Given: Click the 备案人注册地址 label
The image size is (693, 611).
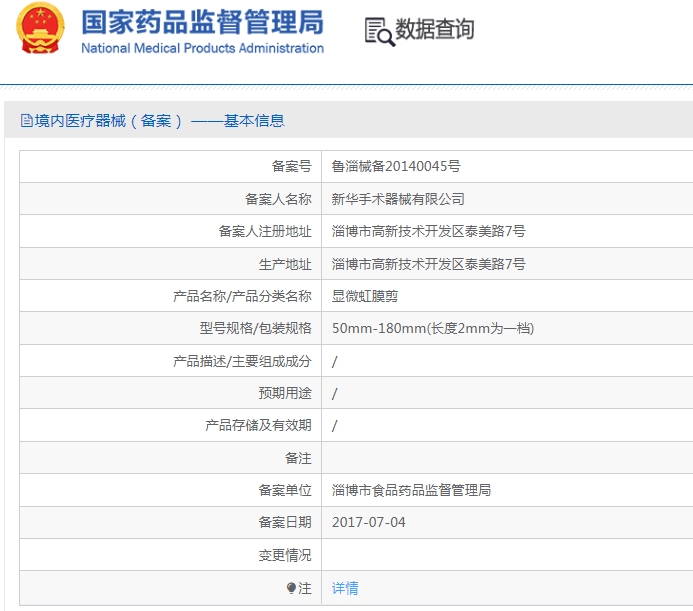Looking at the screenshot, I should [x=265, y=231].
